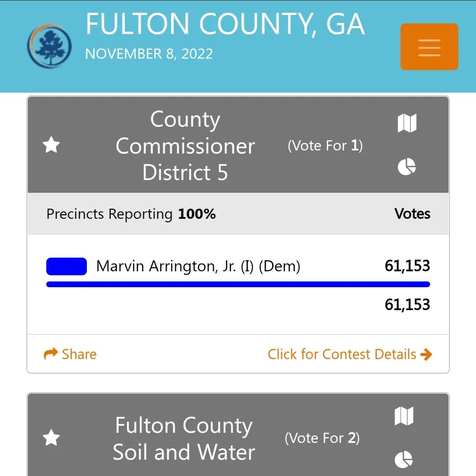
Task: Open the hamburger navigation menu
Action: pyautogui.click(x=428, y=46)
